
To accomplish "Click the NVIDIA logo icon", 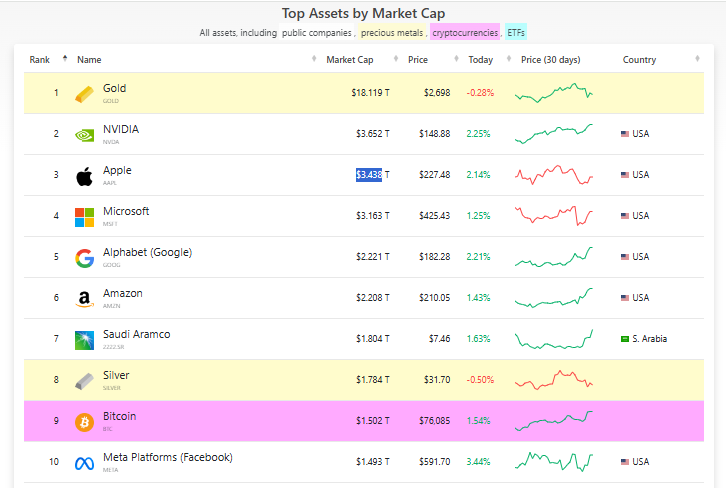I will pos(85,135).
